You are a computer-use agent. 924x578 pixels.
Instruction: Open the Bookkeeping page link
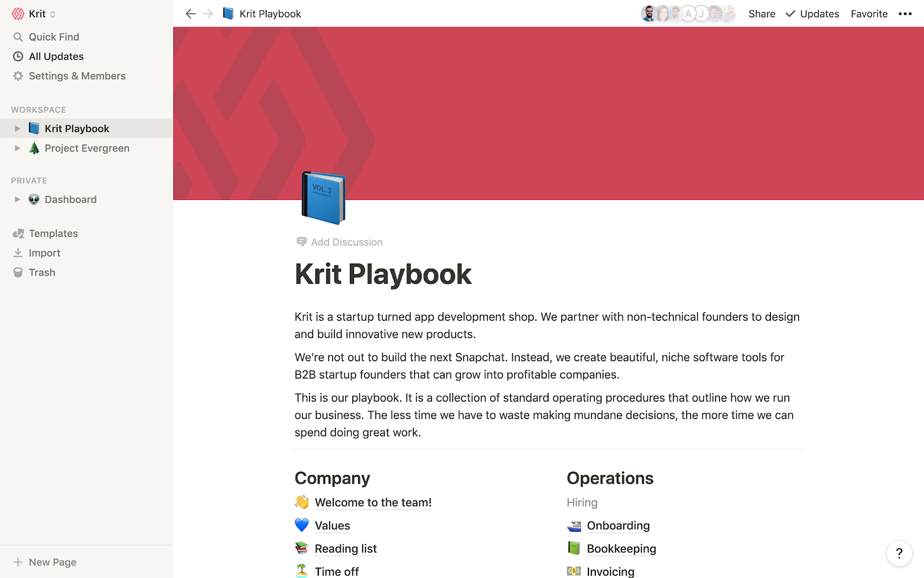[621, 549]
